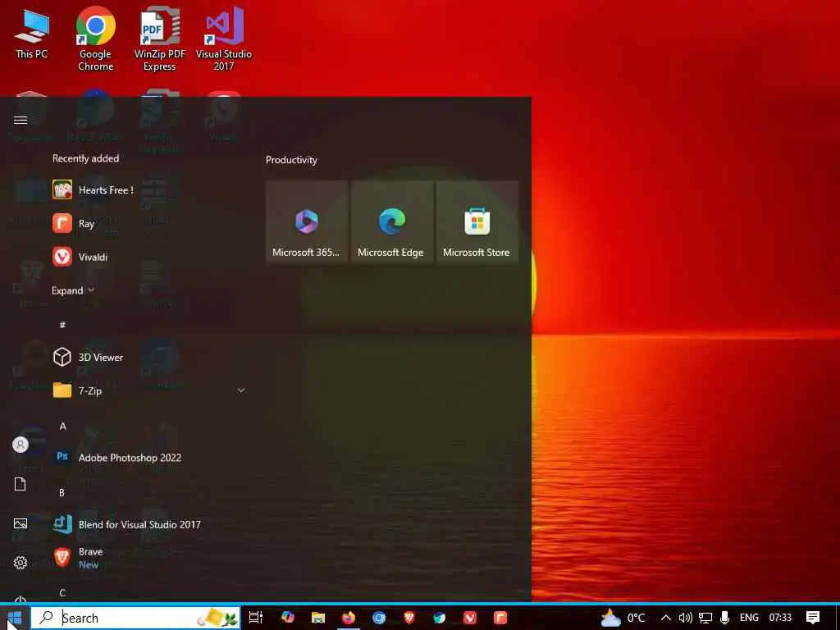Expand the 7-Zip folder chevron

(241, 390)
